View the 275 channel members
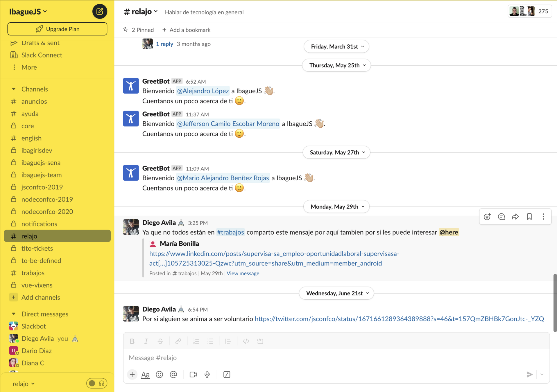557x392 pixels. tap(530, 12)
